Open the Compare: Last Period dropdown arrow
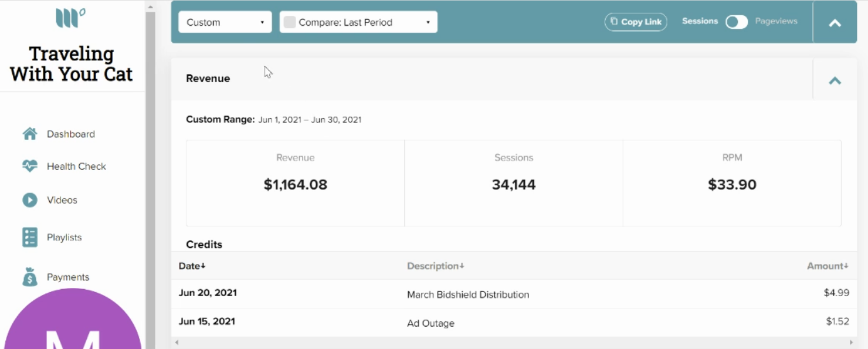Screen dimensions: 868x349 pos(428,22)
